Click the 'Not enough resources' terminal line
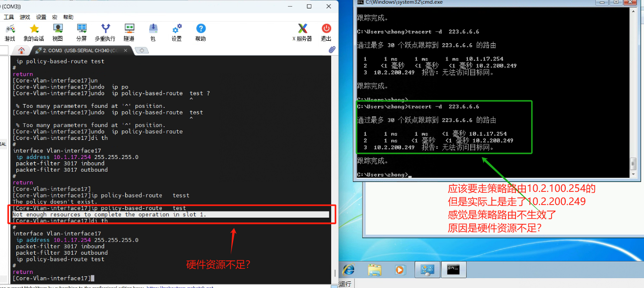This screenshot has height=288, width=644. point(109,214)
